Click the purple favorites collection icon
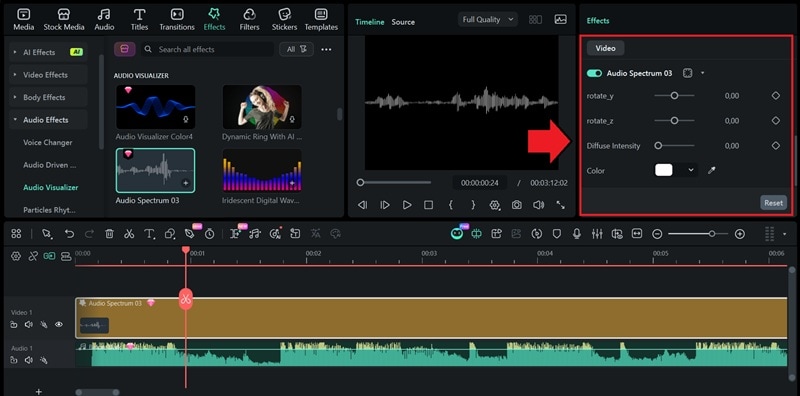This screenshot has height=396, width=800. pos(124,49)
